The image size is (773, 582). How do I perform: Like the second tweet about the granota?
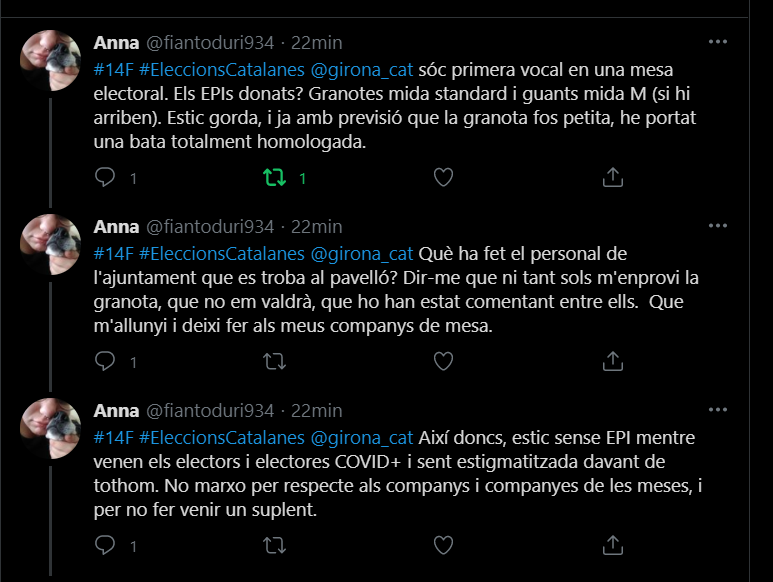[x=443, y=362]
